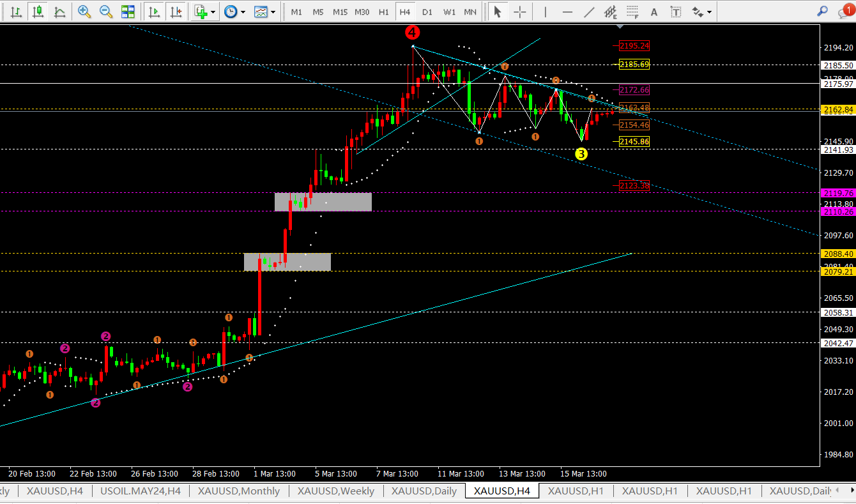Switch chart to bar chart mode
Screen dimensions: 856x504
tap(16, 11)
